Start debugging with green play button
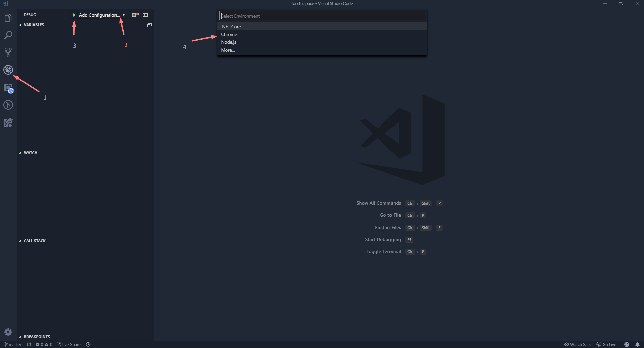 pyautogui.click(x=74, y=15)
